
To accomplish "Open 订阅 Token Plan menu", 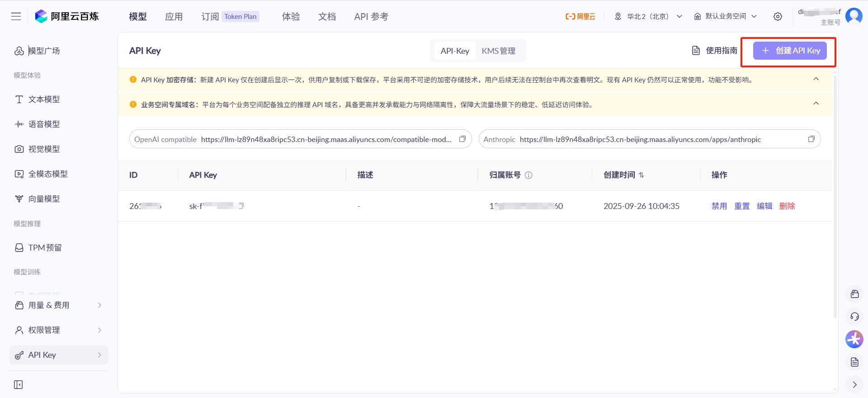I will click(230, 17).
